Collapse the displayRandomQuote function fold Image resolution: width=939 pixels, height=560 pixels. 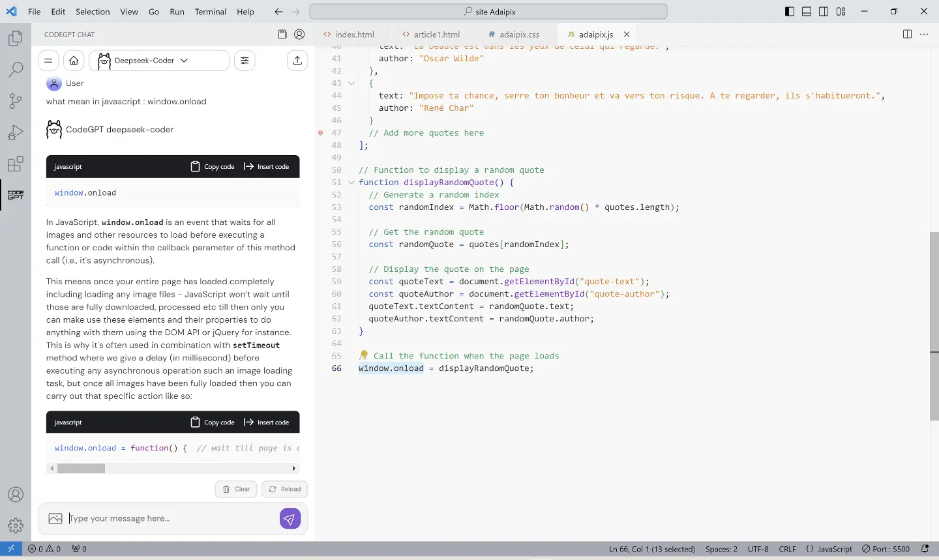pyautogui.click(x=351, y=183)
